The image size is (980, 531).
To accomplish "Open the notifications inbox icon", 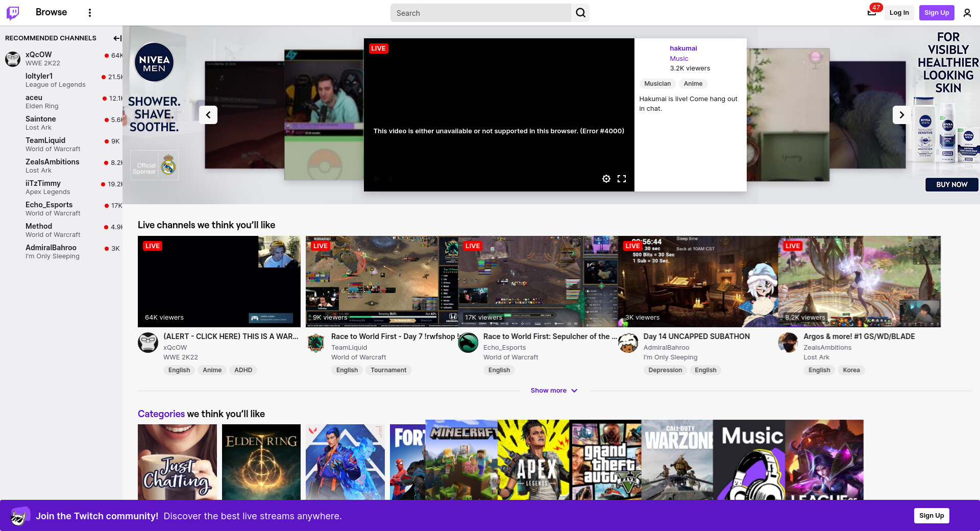I will [x=872, y=13].
